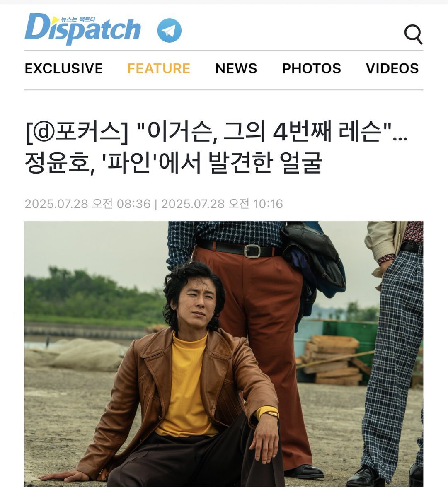Open the EXCLUSIVE section
448x497 pixels.
(64, 68)
